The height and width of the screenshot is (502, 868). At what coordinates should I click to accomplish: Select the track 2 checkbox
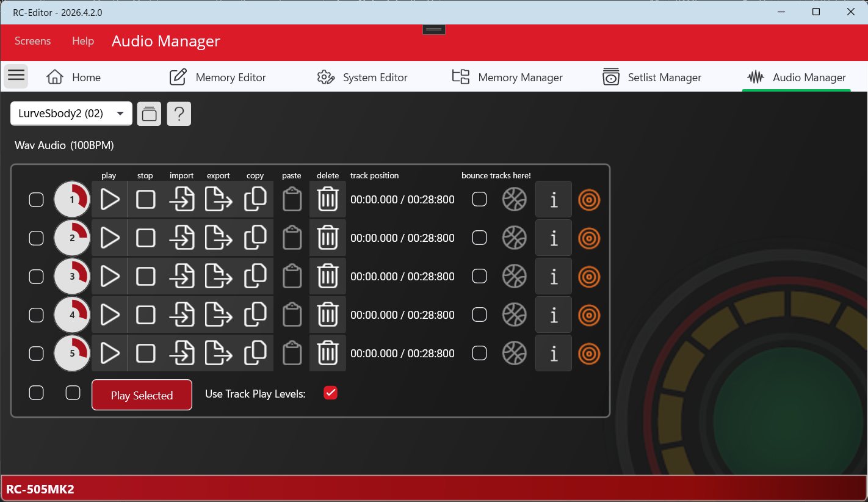[37, 238]
